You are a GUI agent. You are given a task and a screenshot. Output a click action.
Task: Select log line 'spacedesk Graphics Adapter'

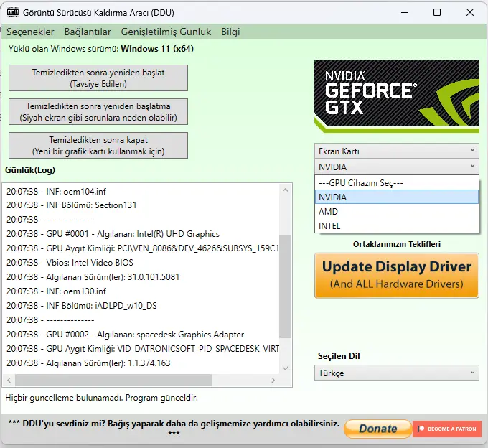tap(126, 335)
